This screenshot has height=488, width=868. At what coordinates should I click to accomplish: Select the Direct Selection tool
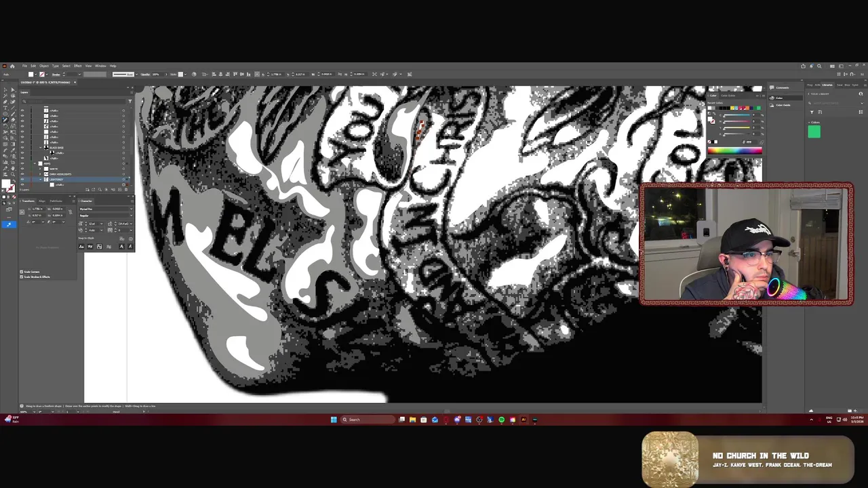point(13,89)
